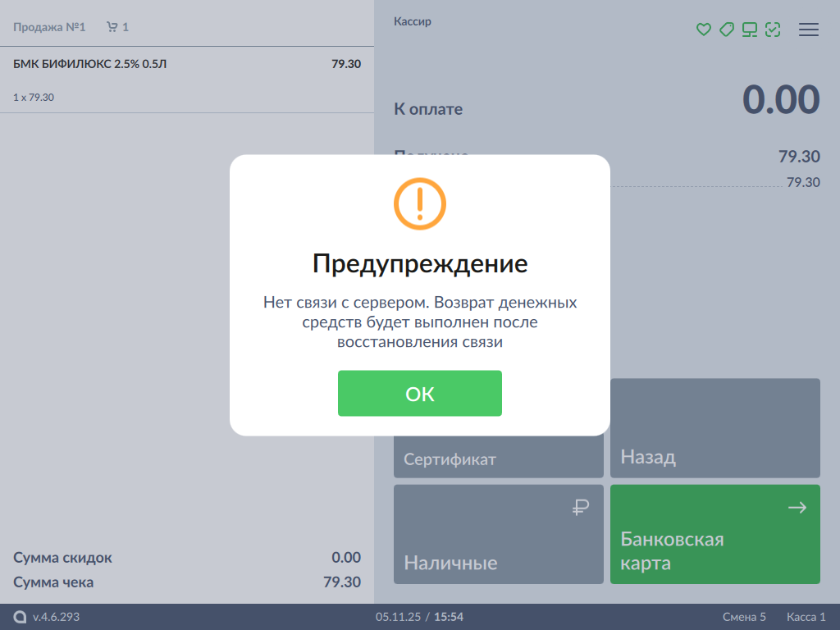The height and width of the screenshot is (630, 840).
Task: Choose Наличные cash payment
Action: [498, 535]
